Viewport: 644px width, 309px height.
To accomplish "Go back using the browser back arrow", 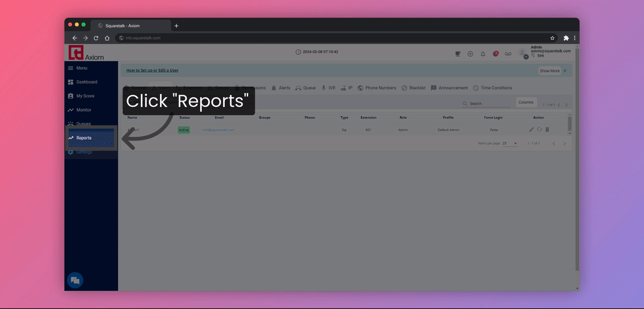I will pyautogui.click(x=75, y=38).
